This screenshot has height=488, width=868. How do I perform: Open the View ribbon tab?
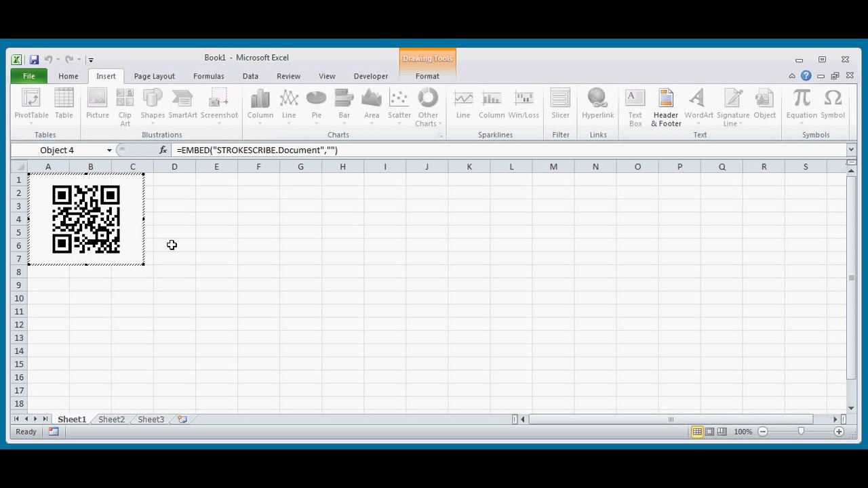[x=327, y=76]
